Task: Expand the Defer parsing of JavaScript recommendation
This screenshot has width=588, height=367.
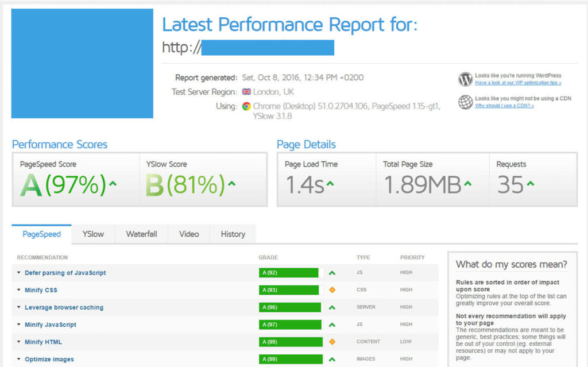Action: pos(65,273)
